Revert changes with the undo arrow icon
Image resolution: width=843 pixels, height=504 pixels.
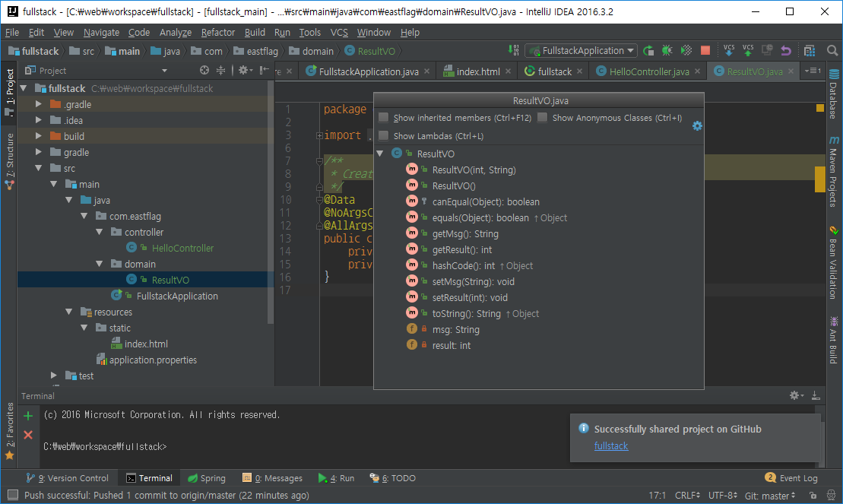tap(785, 51)
